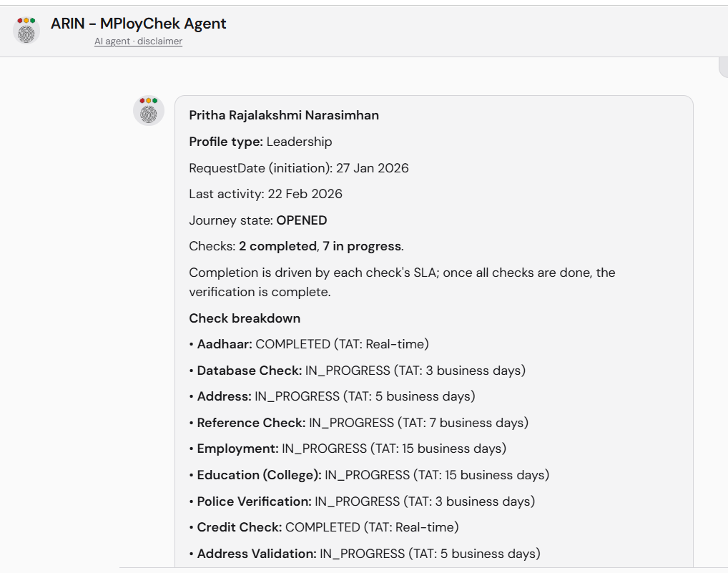Click the red status dot on the header logo
The image size is (728, 573).
[x=21, y=21]
